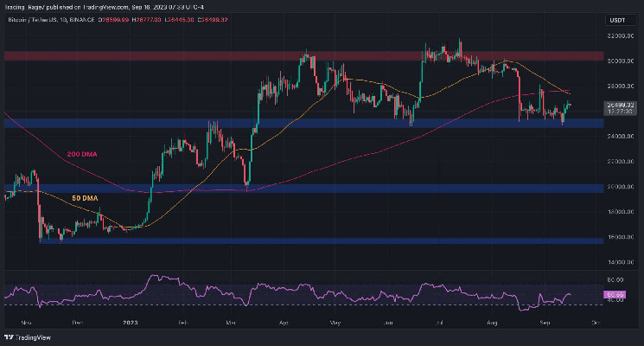Viewport: 644px width, 346px height.
Task: Click the 32000.00 price axis label
Action: [x=620, y=36]
